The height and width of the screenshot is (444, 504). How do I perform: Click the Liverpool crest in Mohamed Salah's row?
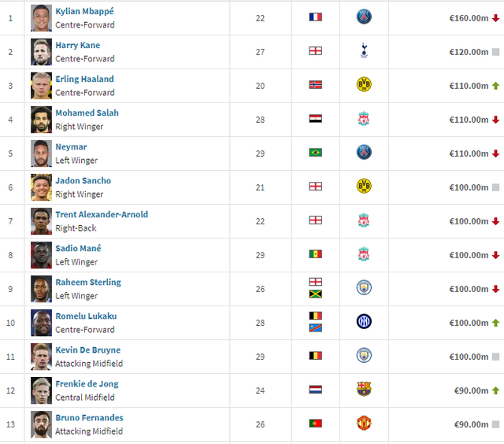[x=363, y=119]
